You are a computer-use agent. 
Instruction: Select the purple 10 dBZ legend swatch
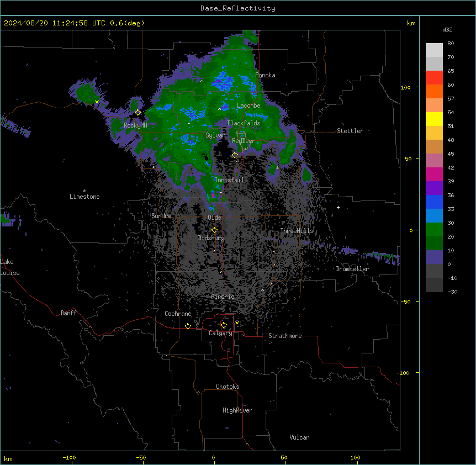(434, 257)
